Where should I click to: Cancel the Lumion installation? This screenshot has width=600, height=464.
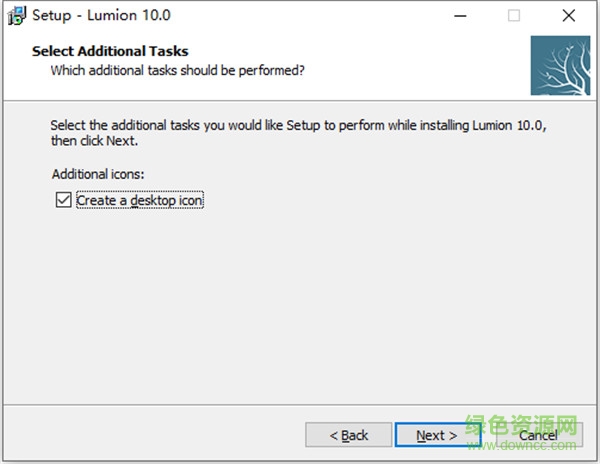(x=537, y=435)
